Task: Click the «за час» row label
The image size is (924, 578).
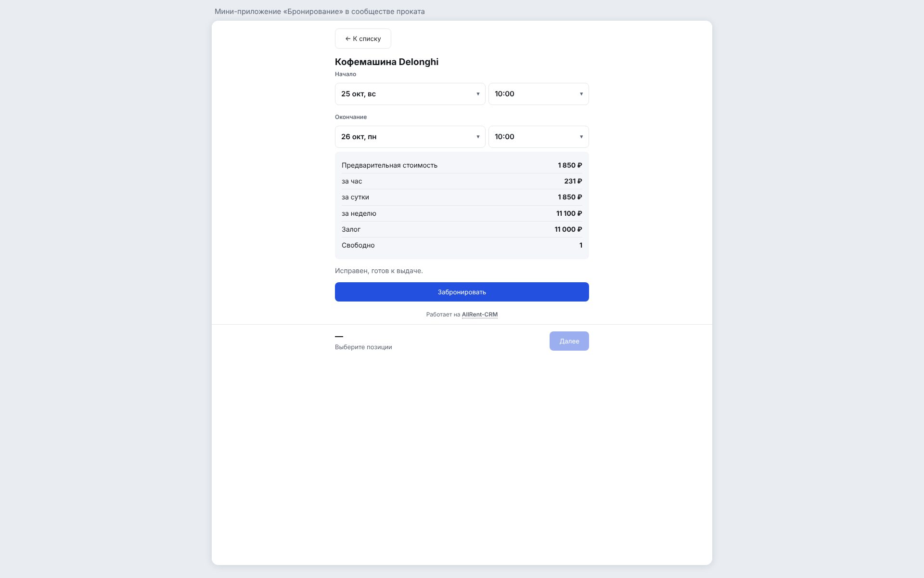Action: [x=352, y=181]
